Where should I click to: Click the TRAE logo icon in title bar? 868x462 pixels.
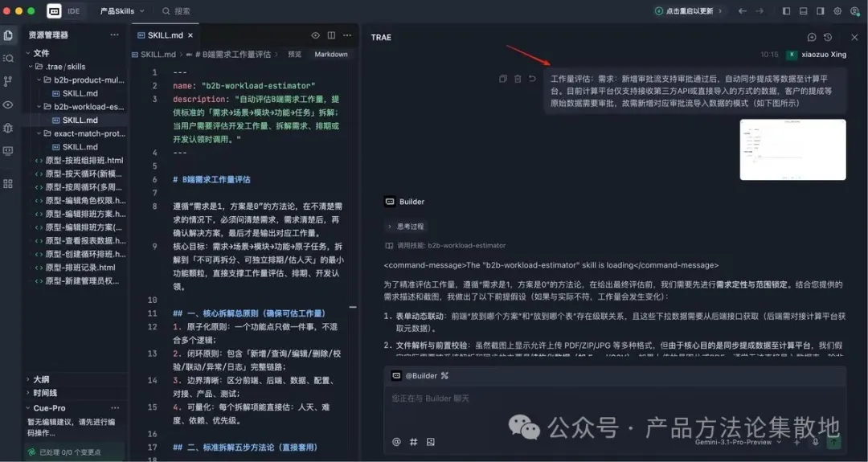[x=55, y=10]
